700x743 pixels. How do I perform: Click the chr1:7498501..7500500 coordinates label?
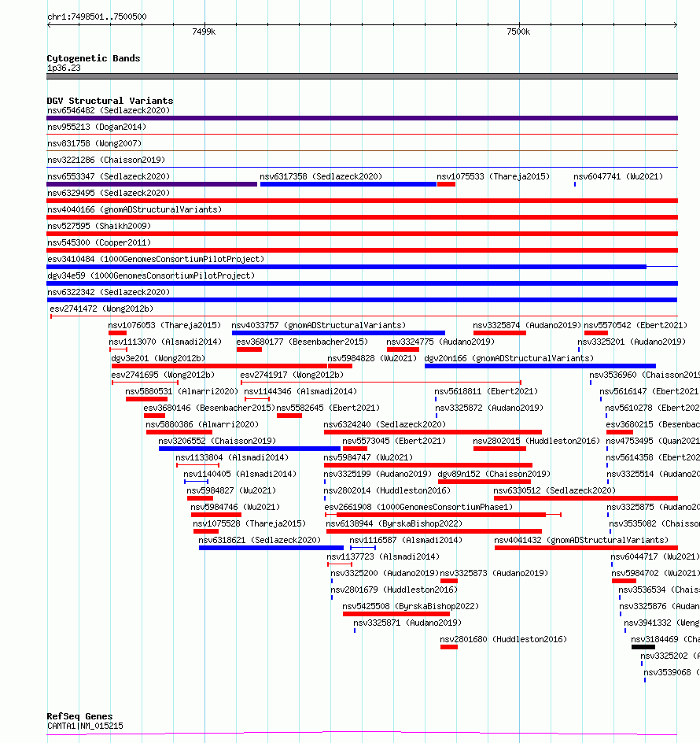tap(97, 17)
